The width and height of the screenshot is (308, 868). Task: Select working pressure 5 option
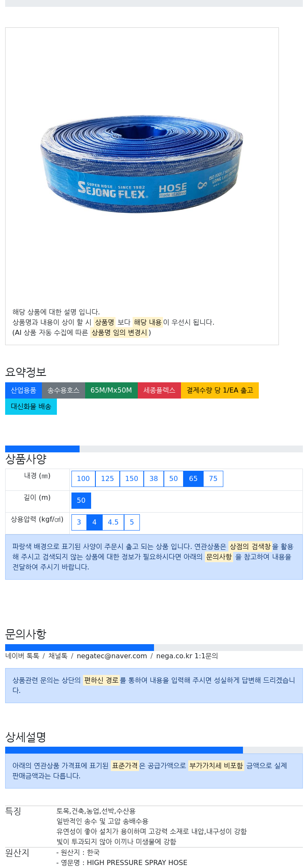pyautogui.click(x=132, y=522)
